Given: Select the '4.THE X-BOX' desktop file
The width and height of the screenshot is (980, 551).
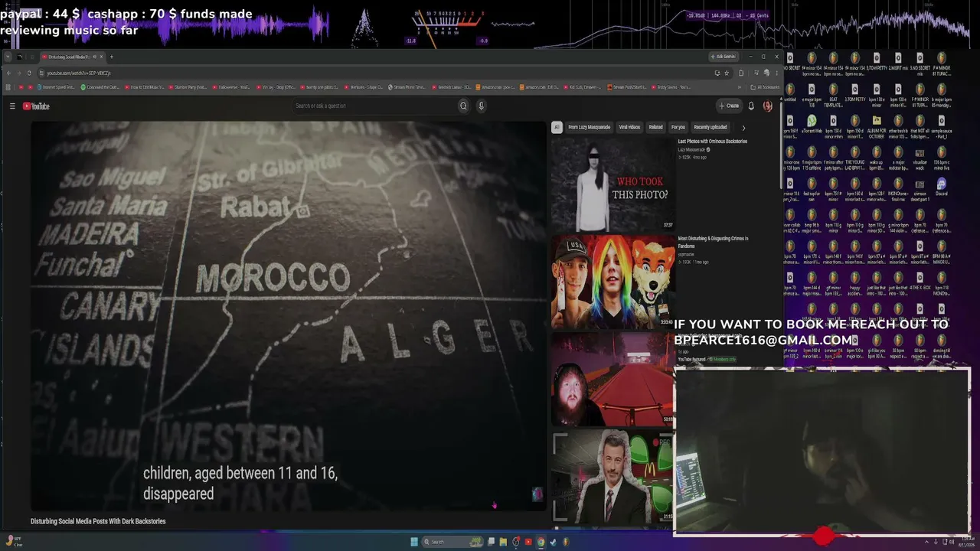Looking at the screenshot, I should click(920, 282).
